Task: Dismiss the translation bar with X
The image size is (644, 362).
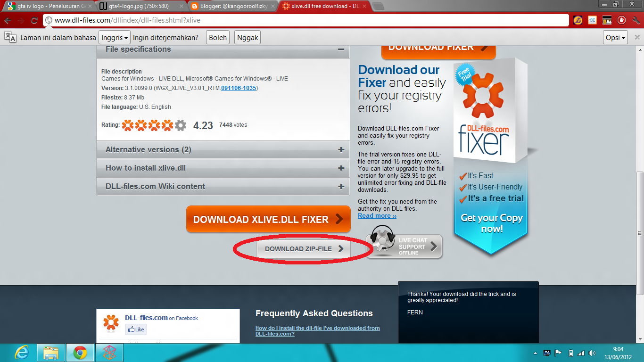Action: point(637,37)
